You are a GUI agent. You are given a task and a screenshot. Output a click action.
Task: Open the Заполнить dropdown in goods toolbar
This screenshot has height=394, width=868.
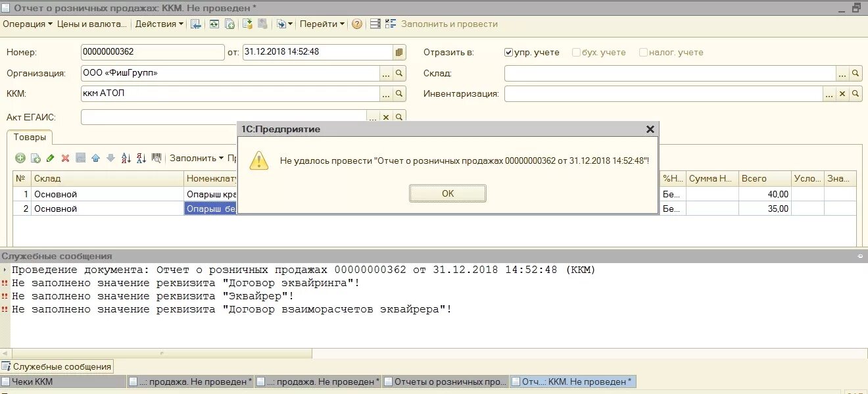tap(196, 158)
